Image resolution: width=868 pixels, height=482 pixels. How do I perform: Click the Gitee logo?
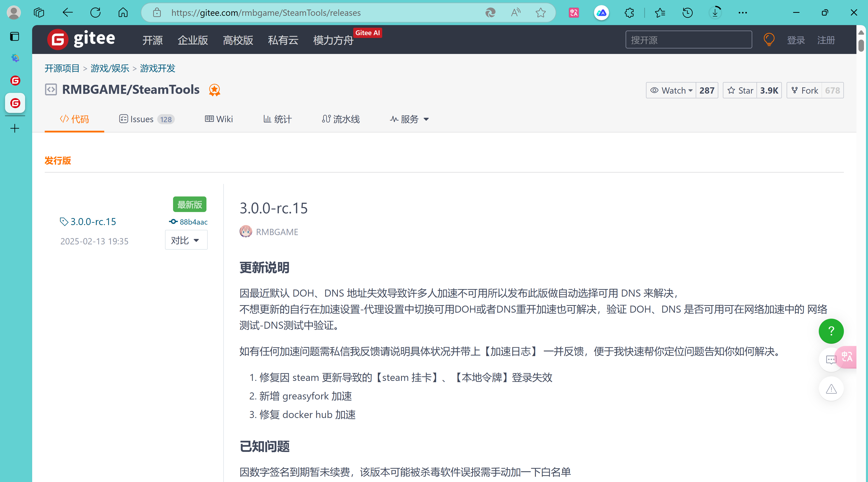[x=81, y=39]
